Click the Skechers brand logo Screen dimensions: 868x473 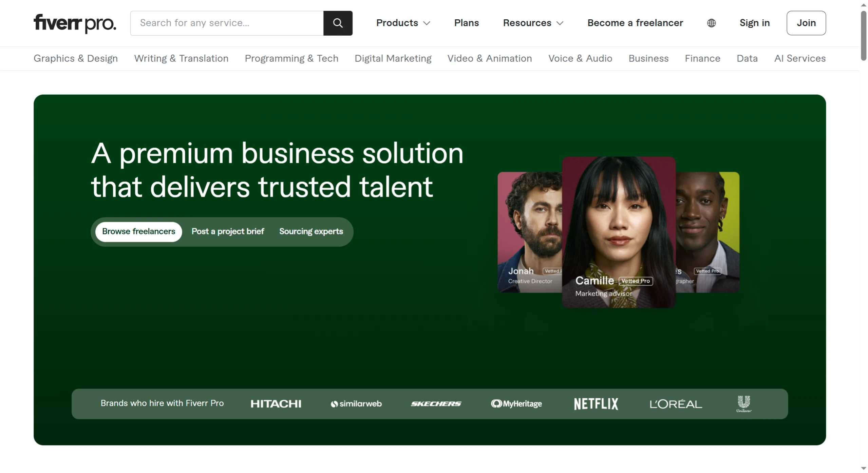435,403
